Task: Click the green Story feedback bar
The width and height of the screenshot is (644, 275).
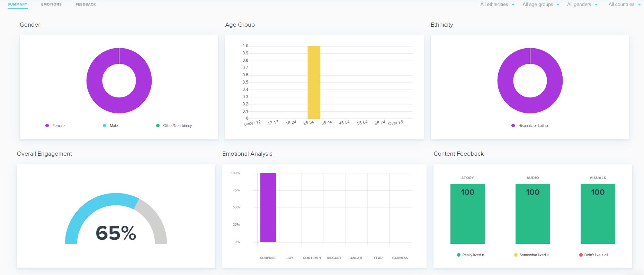Action: click(467, 214)
